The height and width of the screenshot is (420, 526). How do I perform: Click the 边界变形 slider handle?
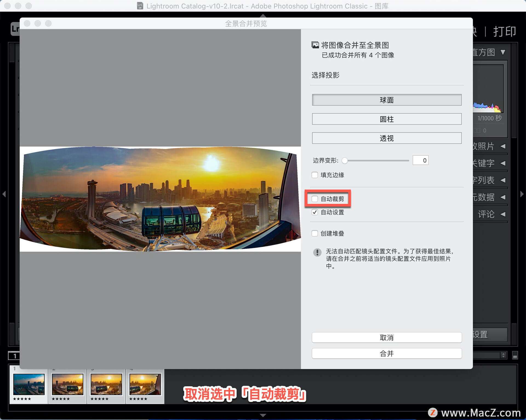345,161
